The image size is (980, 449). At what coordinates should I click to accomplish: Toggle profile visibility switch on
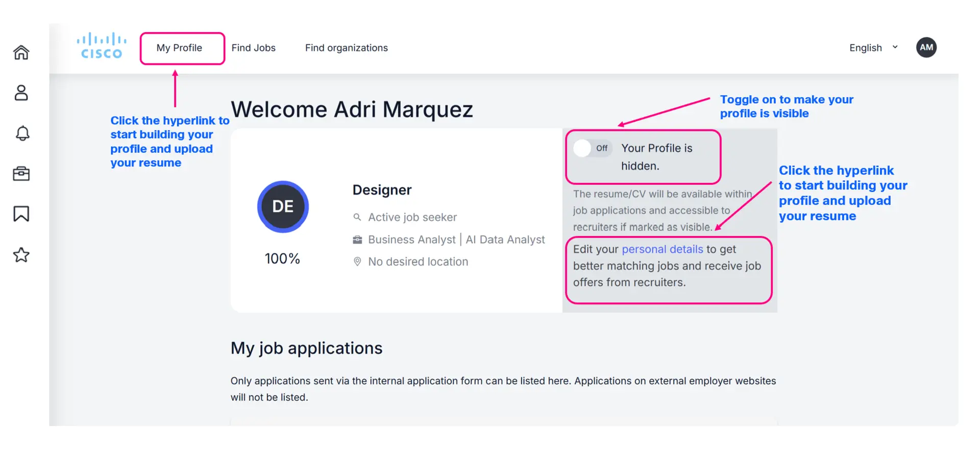point(592,148)
